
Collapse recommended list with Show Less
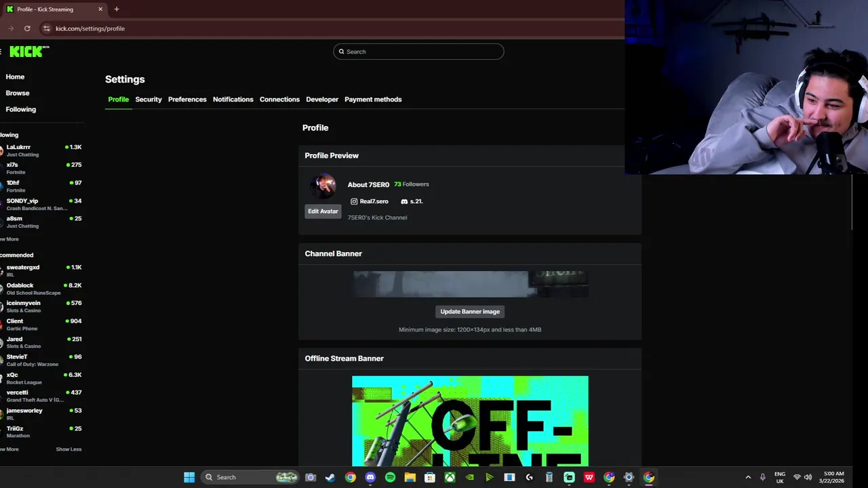point(68,449)
